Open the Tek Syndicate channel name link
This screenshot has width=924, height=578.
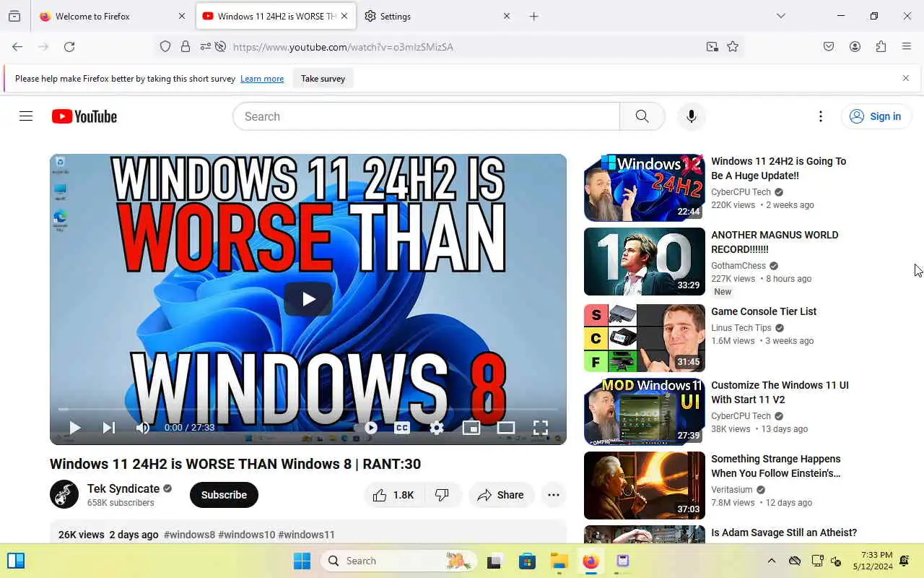point(123,488)
